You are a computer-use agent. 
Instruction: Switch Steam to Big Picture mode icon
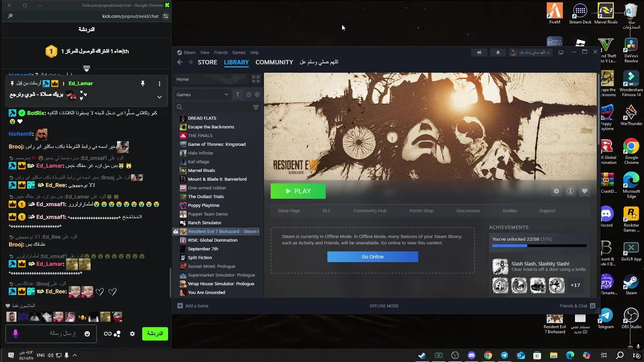(560, 52)
